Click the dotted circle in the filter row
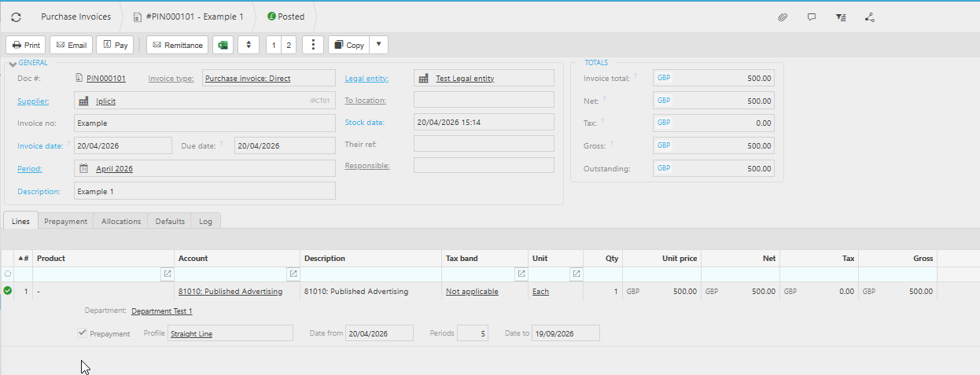The image size is (980, 375). [8, 274]
